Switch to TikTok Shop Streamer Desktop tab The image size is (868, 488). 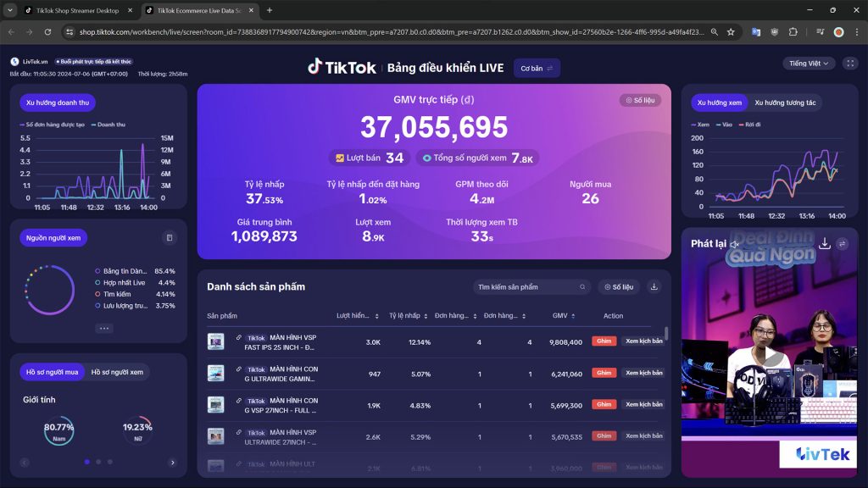[77, 10]
